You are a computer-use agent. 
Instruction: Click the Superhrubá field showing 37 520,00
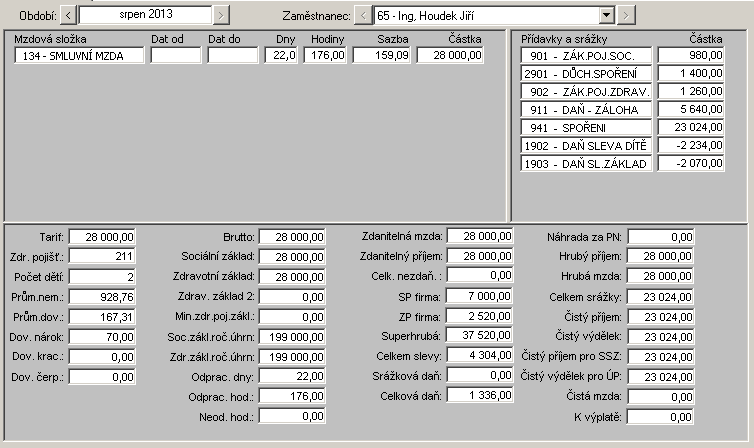(480, 335)
